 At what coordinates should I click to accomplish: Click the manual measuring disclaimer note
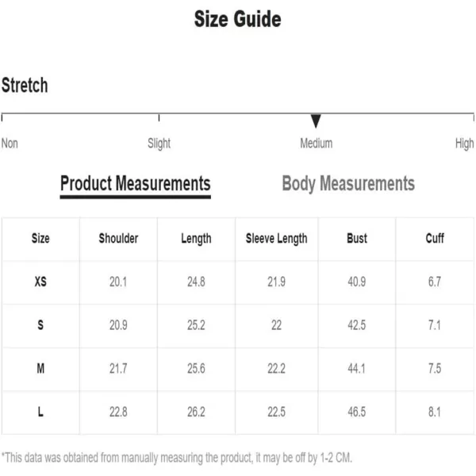(177, 458)
